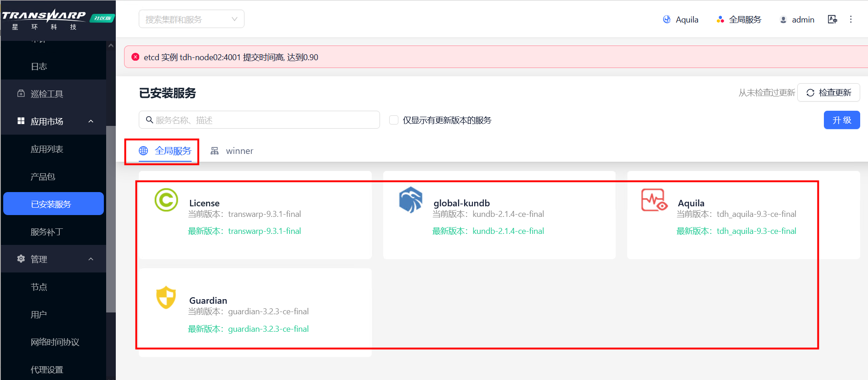Click the License service name

[x=204, y=203]
